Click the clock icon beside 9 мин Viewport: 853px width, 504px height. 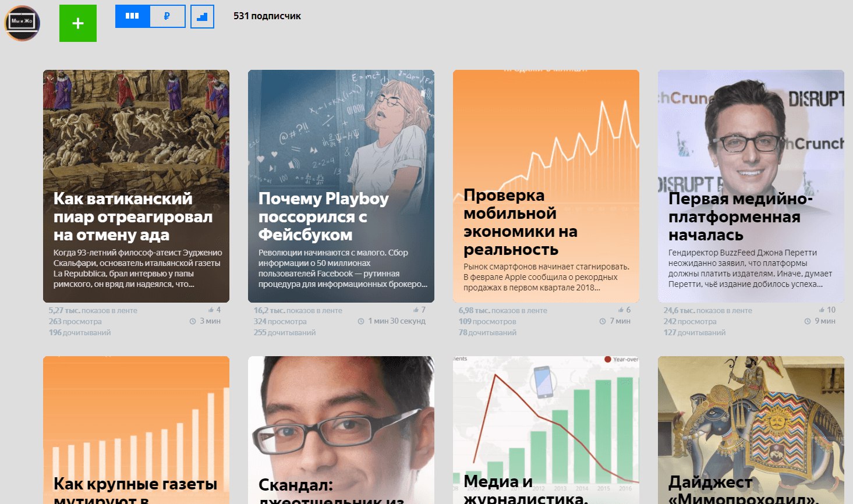click(808, 321)
